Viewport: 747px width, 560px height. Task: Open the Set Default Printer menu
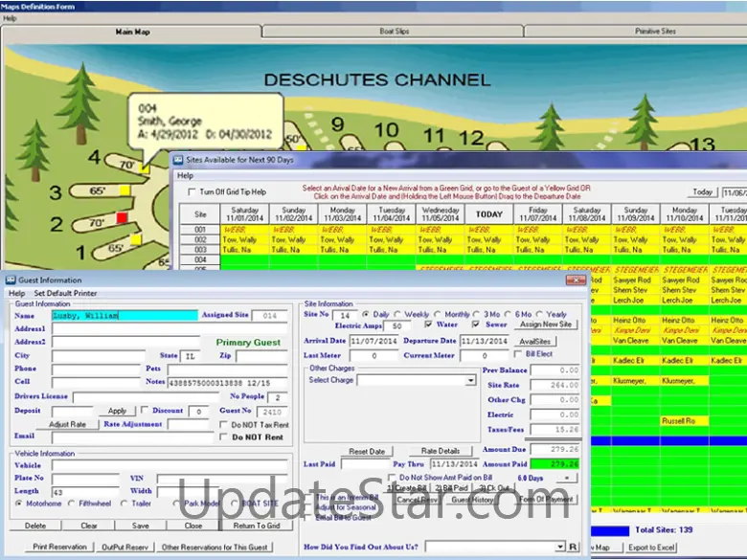pos(65,293)
